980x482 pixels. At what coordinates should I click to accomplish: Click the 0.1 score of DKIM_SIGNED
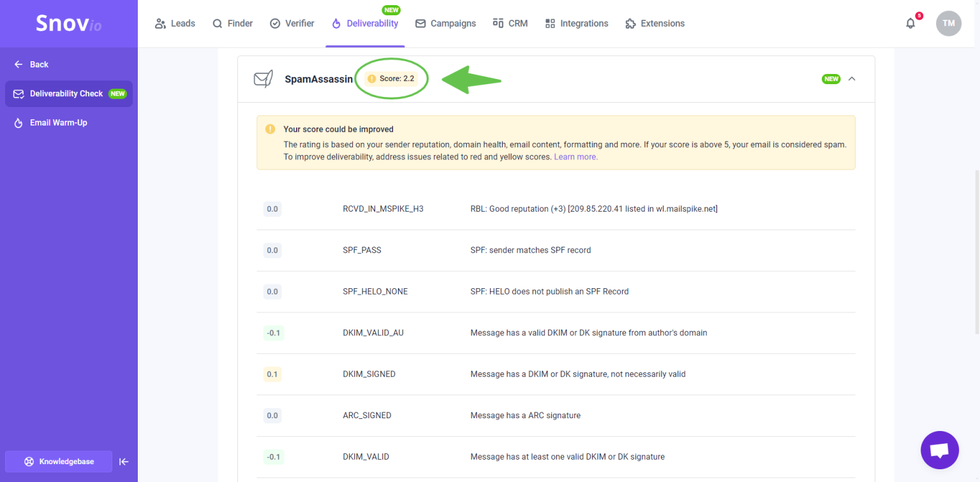pos(272,374)
